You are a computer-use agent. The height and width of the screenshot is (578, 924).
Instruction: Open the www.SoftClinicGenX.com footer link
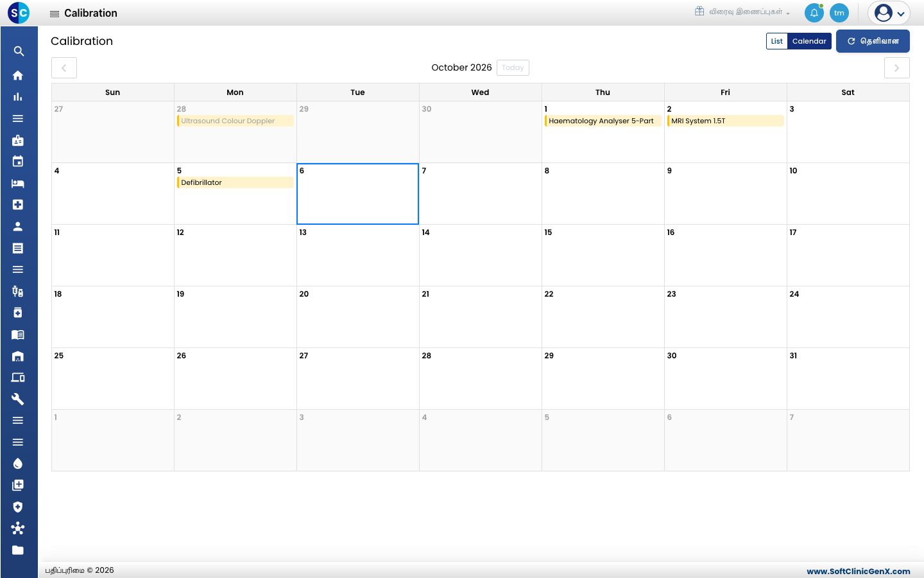pyautogui.click(x=858, y=571)
